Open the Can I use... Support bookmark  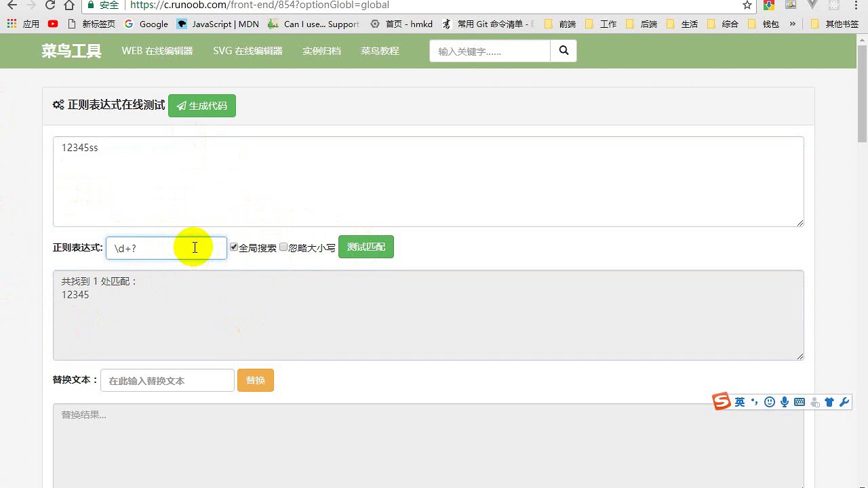[313, 24]
